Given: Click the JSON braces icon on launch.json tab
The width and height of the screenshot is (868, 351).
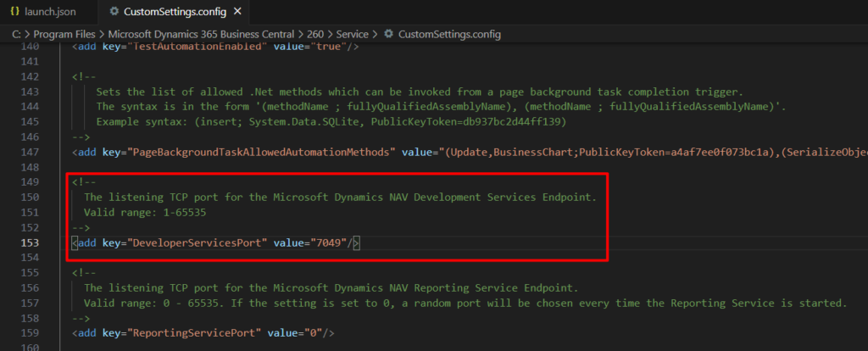Looking at the screenshot, I should coord(14,12).
